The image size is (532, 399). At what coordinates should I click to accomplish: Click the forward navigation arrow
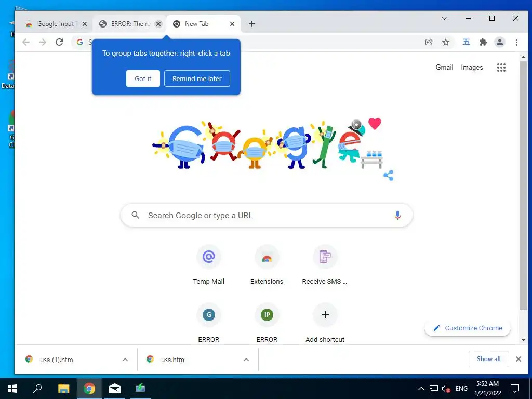click(x=43, y=42)
